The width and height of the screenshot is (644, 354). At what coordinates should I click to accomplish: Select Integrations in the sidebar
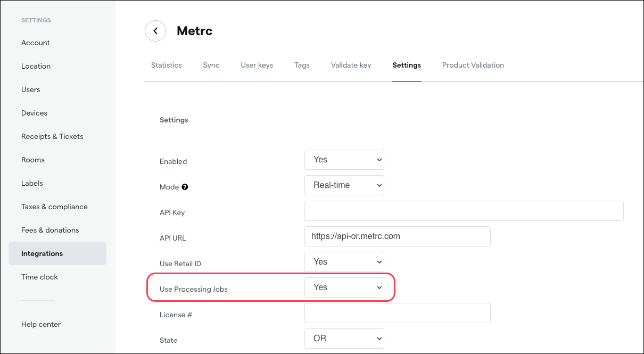[x=57, y=253]
